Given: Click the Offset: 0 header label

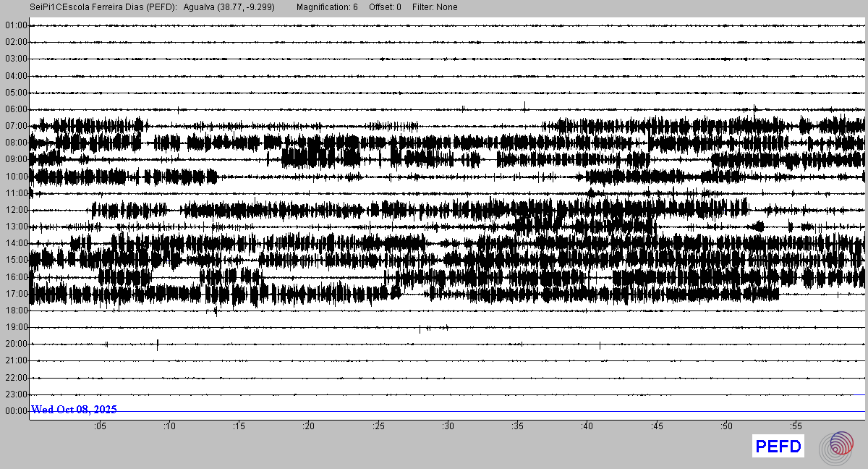Looking at the screenshot, I should coord(385,7).
